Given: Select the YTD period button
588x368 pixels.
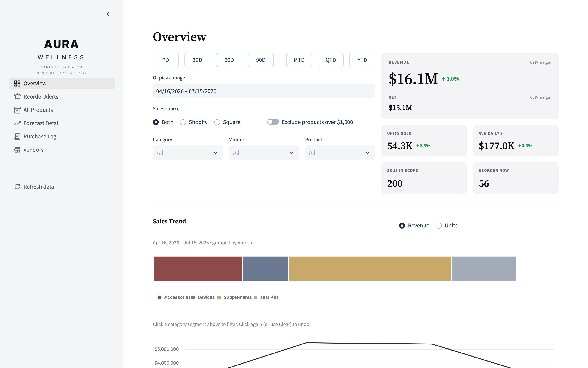Looking at the screenshot, I should click(362, 60).
